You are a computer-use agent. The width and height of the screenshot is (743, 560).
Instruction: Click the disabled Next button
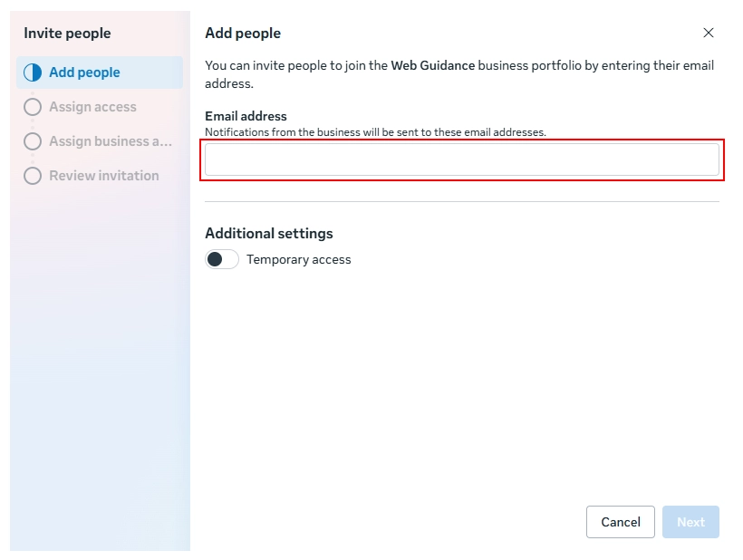pyautogui.click(x=690, y=522)
